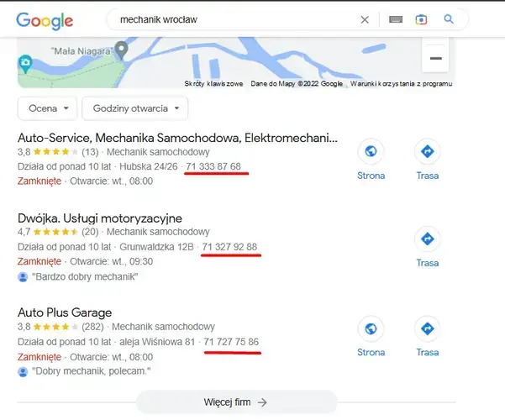Click the magnifying glass search button
Screen dimensions: 505x420
[x=450, y=19]
